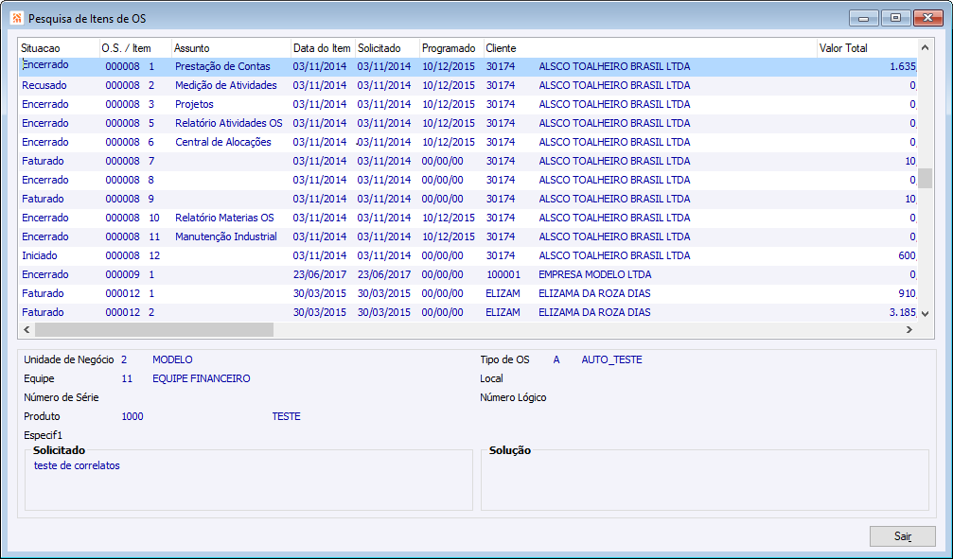Click the vertical scrollbar up arrow

click(925, 48)
